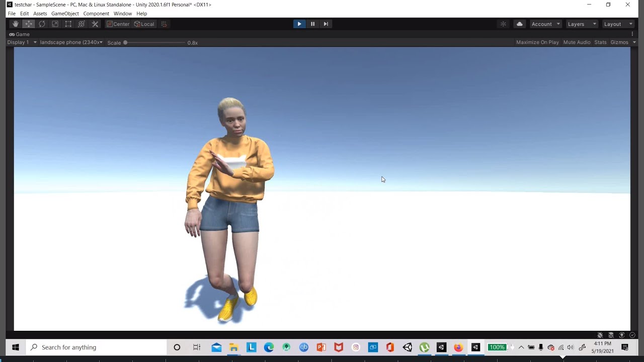Select the Hand tool in Unity toolbar
The image size is (644, 362).
click(16, 24)
